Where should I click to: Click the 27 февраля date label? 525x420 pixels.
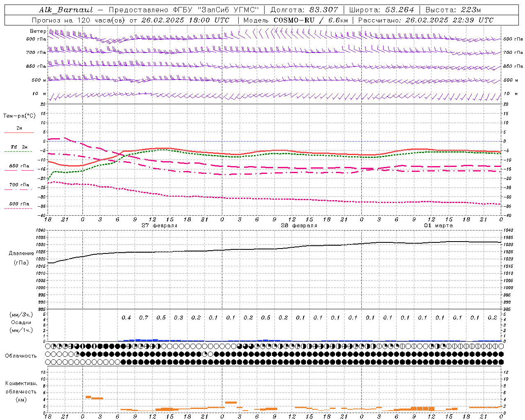(x=159, y=226)
